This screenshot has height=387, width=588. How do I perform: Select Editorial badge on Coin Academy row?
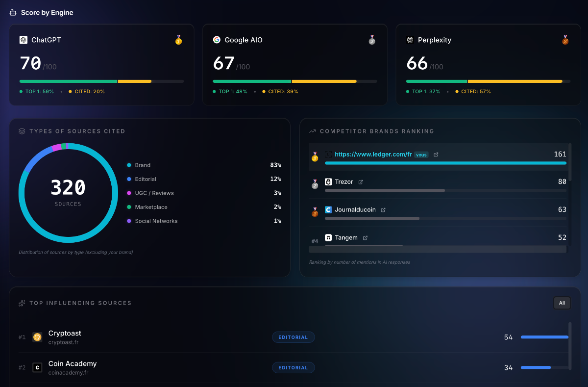293,367
